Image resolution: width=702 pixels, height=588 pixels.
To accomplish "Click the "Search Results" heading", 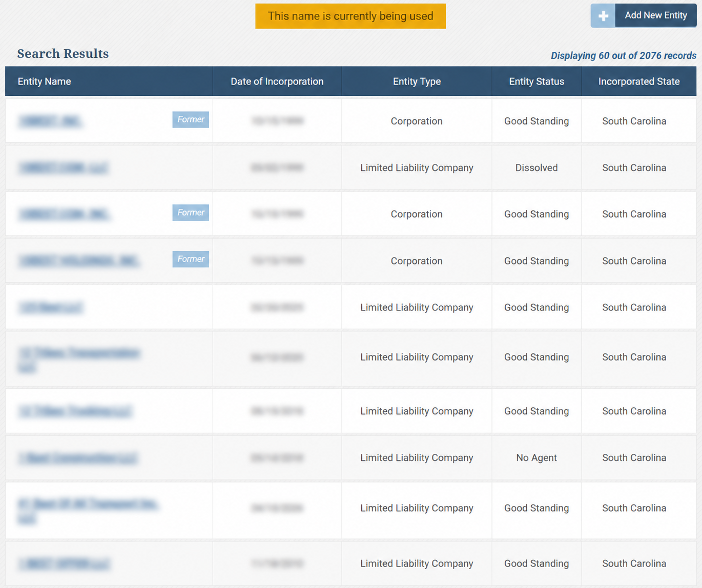I will [x=63, y=54].
